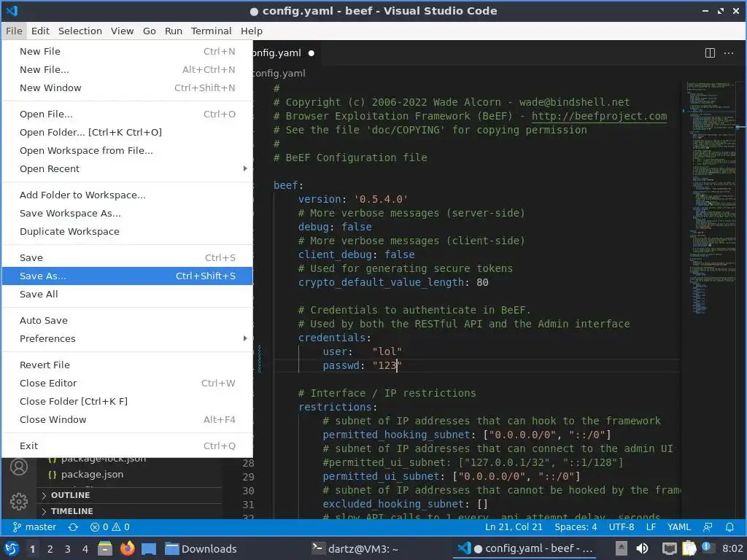Click Exit in the File menu
This screenshot has height=560, width=747.
point(127,446)
